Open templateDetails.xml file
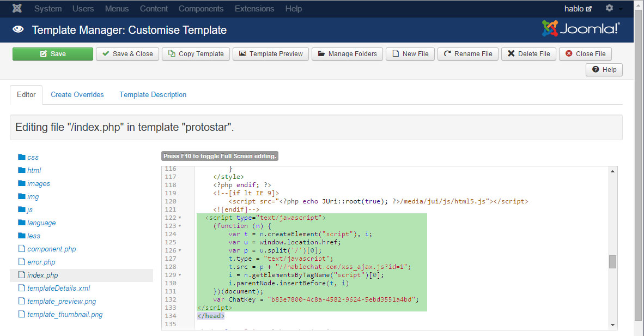This screenshot has width=644, height=336. (54, 289)
